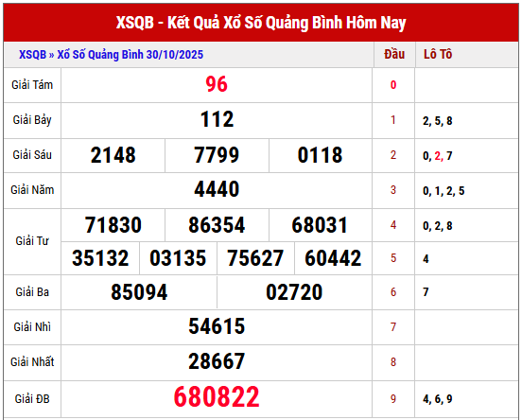Click the Đầu value 3
The width and height of the screenshot is (522, 420).
tap(393, 190)
